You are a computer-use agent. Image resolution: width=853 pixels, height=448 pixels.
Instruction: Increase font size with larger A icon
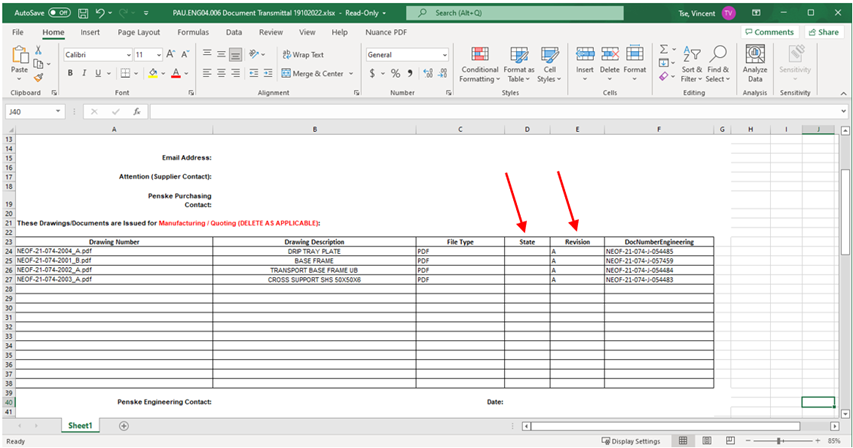point(171,54)
